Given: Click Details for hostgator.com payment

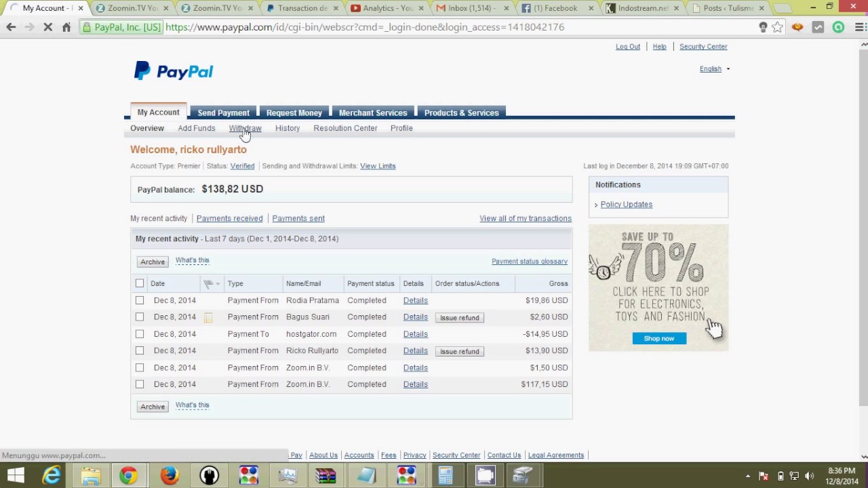Looking at the screenshot, I should click(415, 334).
